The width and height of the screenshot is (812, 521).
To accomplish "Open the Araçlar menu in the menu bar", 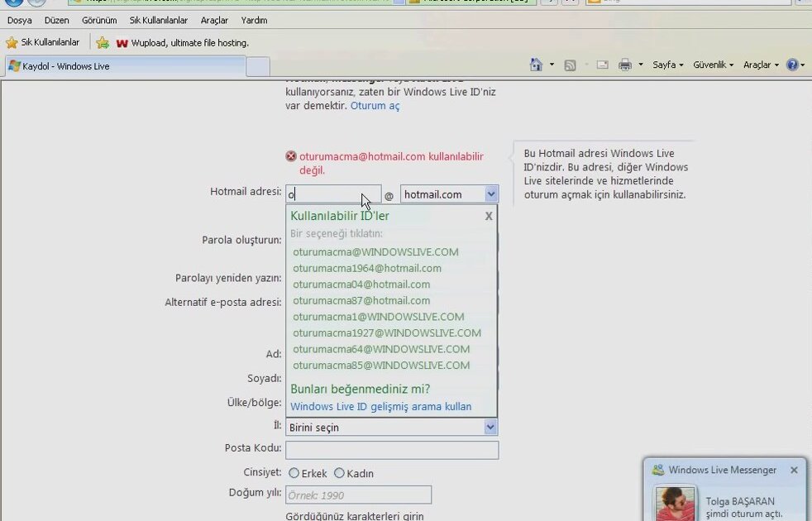I will click(214, 20).
